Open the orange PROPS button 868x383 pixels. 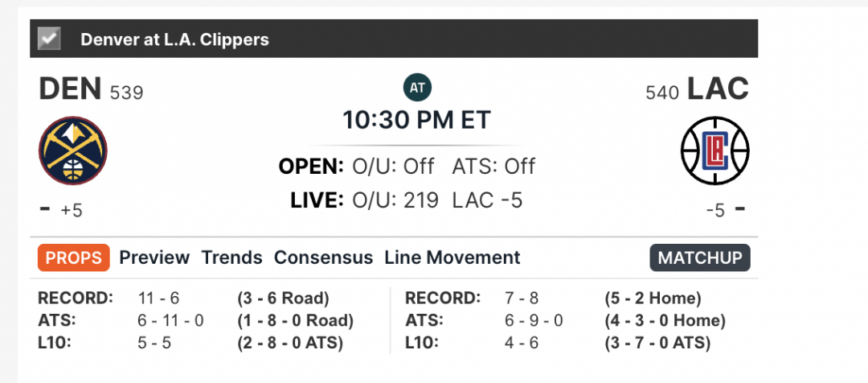74,257
